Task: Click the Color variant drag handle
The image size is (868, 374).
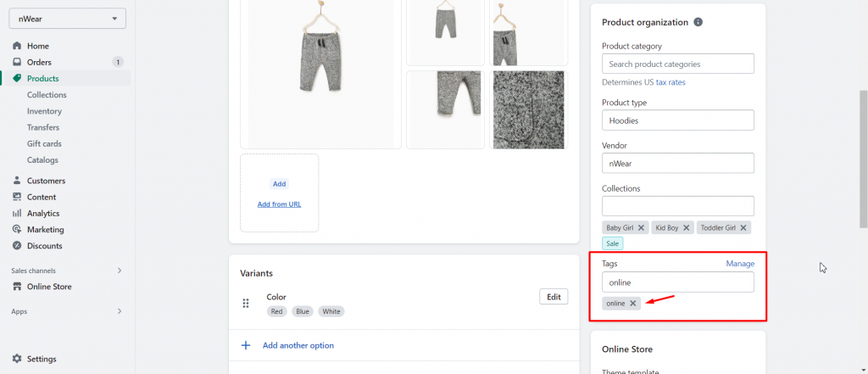Action: point(246,303)
